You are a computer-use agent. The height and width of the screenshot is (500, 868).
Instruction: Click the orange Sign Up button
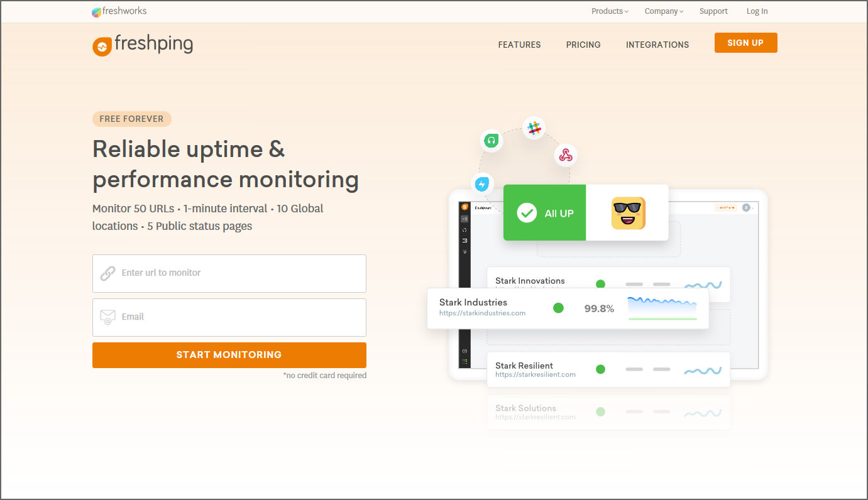coord(745,43)
